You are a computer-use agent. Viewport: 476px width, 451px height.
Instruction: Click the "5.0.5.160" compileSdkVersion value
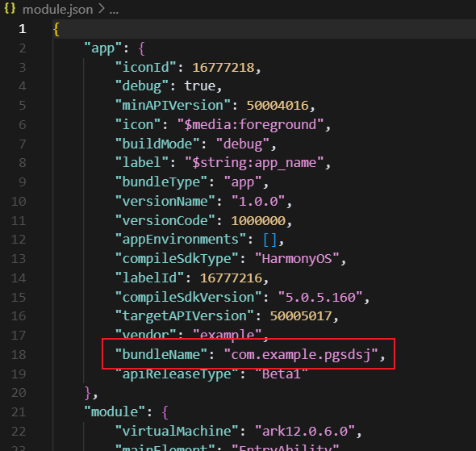click(320, 298)
